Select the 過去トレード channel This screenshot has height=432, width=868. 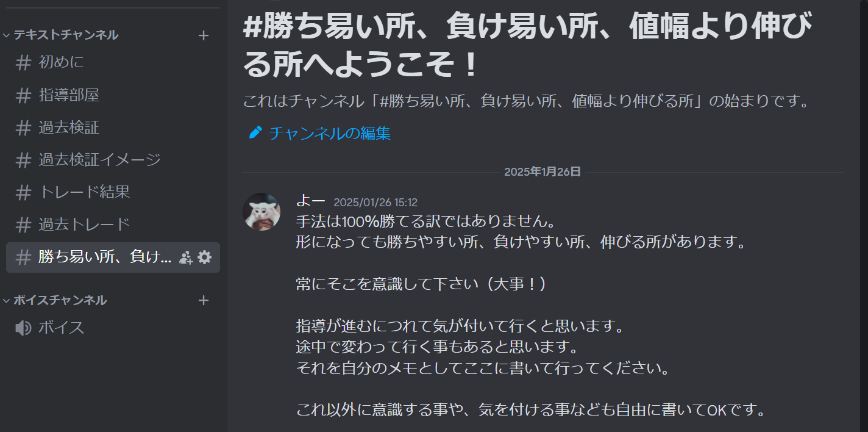pos(113,225)
